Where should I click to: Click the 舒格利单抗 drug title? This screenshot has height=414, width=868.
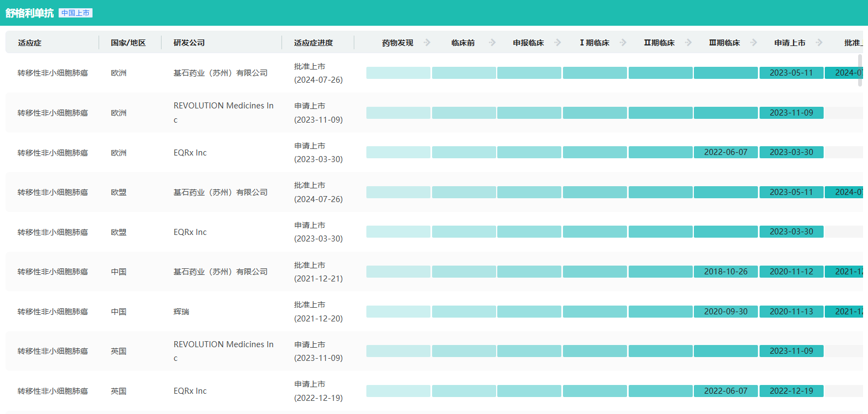[x=30, y=13]
